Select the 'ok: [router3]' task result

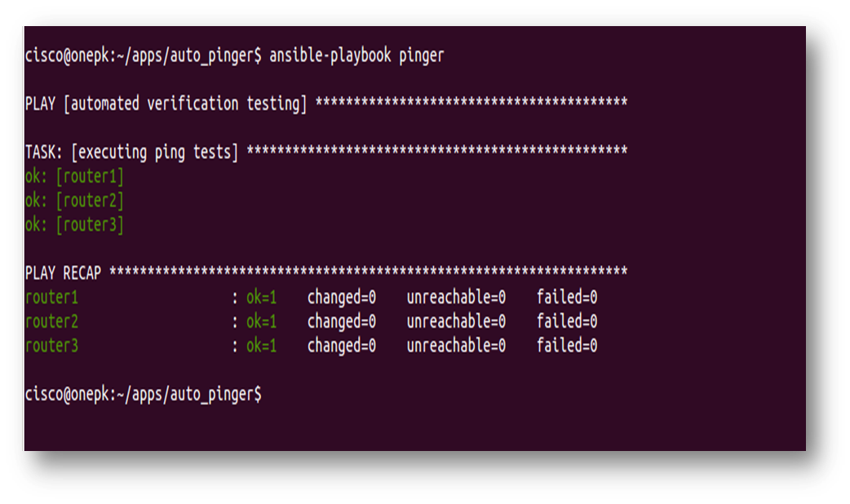(74, 224)
